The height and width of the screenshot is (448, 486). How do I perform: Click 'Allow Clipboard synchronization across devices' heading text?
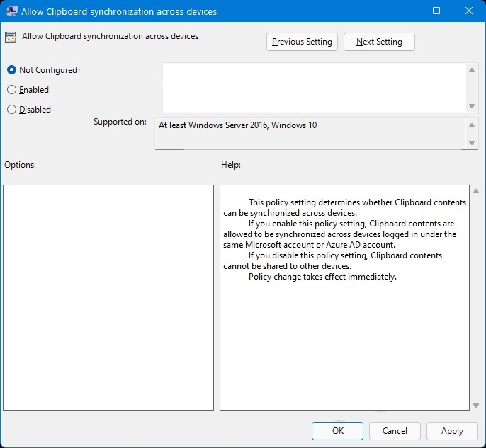[110, 36]
